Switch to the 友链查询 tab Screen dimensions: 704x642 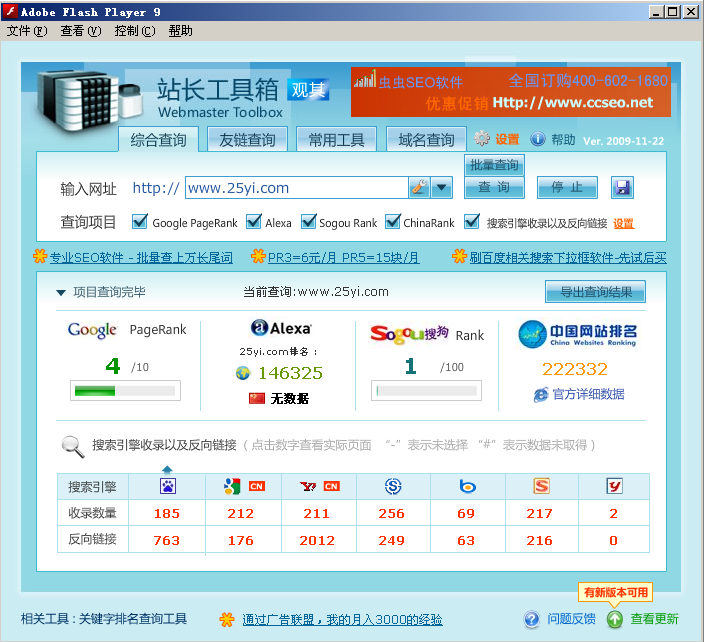coord(247,140)
